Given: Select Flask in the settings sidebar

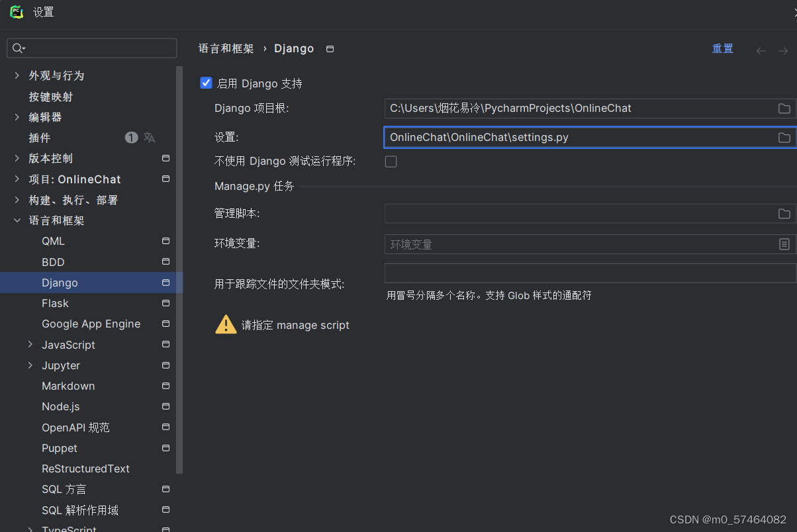Looking at the screenshot, I should coord(55,303).
